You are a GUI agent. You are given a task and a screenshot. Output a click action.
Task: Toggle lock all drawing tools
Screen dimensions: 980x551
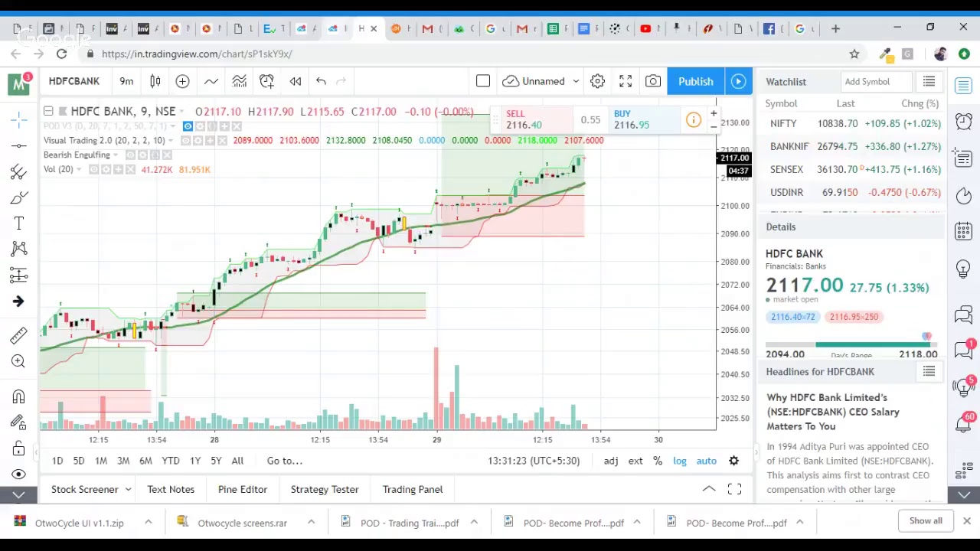point(19,448)
